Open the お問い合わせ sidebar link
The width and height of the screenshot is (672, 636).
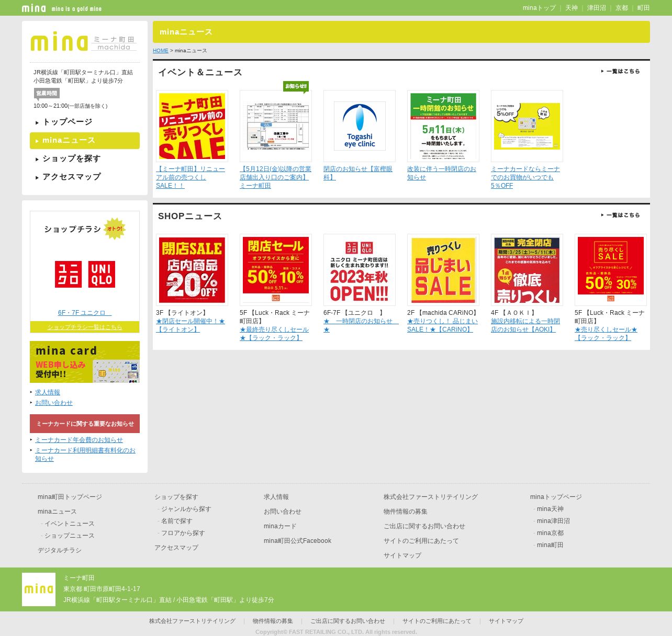(x=54, y=403)
